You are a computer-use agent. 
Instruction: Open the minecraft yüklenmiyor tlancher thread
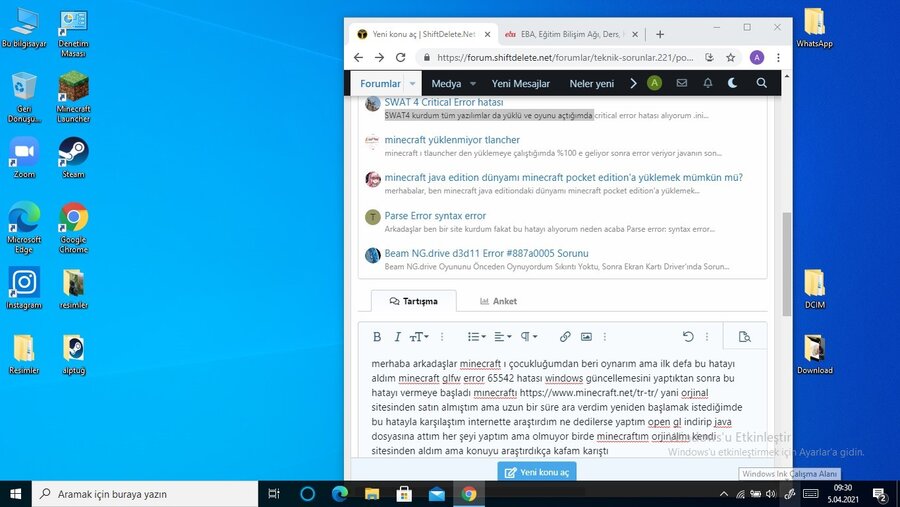452,140
